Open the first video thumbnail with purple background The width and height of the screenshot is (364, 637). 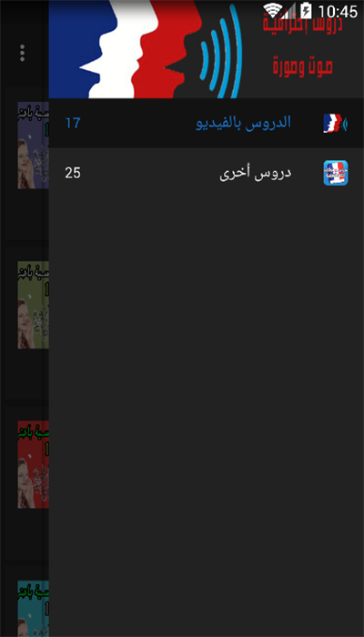34,145
